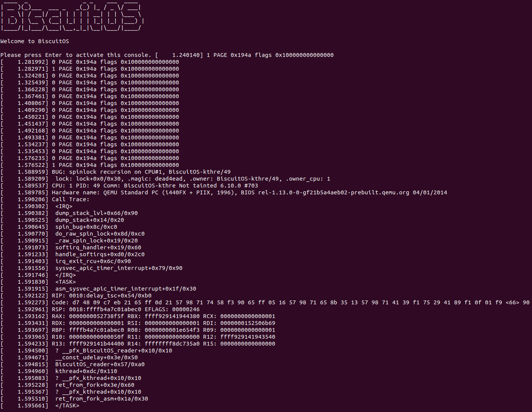532x412 pixels.
Task: Click the 'RAX: 0000000052738f5f' register line
Action: (138, 316)
